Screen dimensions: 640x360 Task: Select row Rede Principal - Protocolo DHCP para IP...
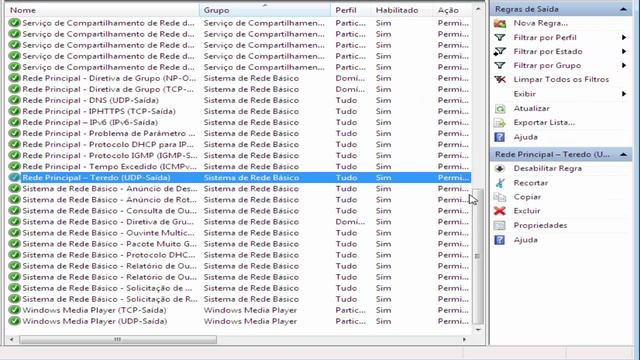(239, 144)
